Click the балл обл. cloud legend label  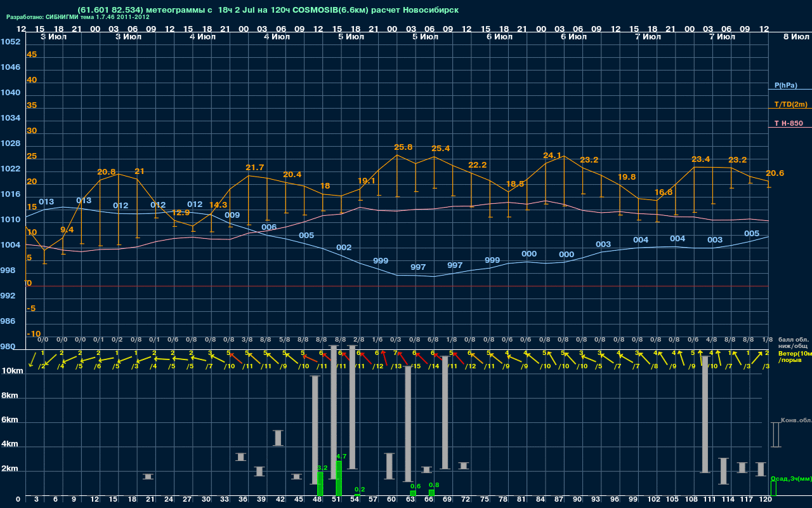(794, 340)
